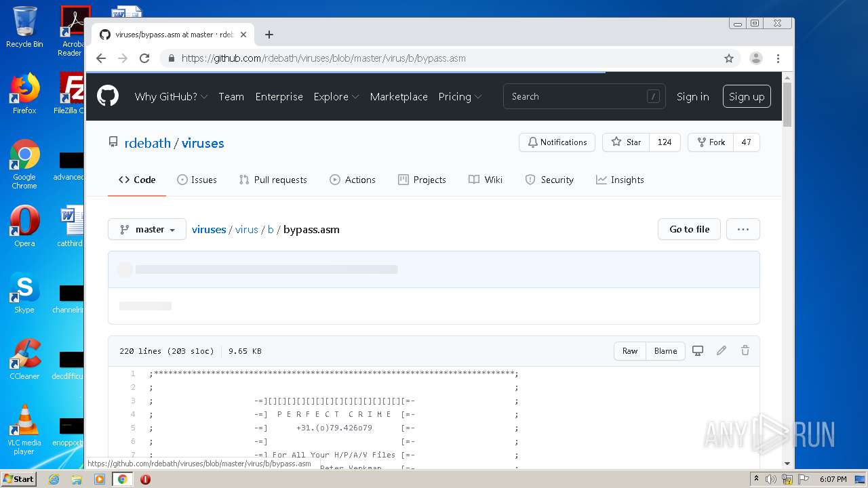Expand Explore menu dropdown
Screen dimensions: 868x488
336,96
